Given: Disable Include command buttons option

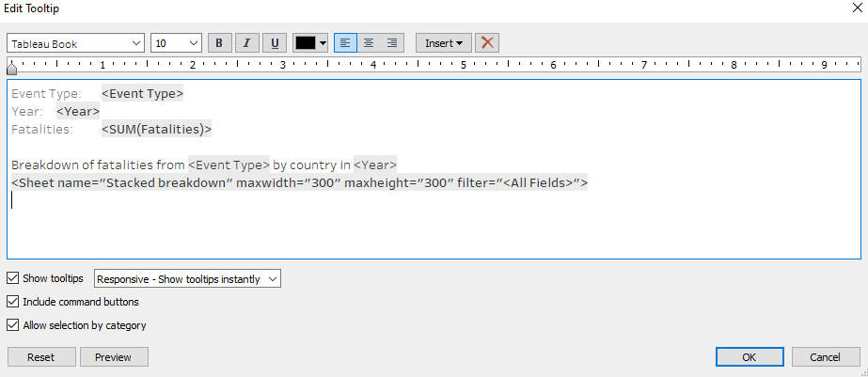Looking at the screenshot, I should (x=12, y=302).
